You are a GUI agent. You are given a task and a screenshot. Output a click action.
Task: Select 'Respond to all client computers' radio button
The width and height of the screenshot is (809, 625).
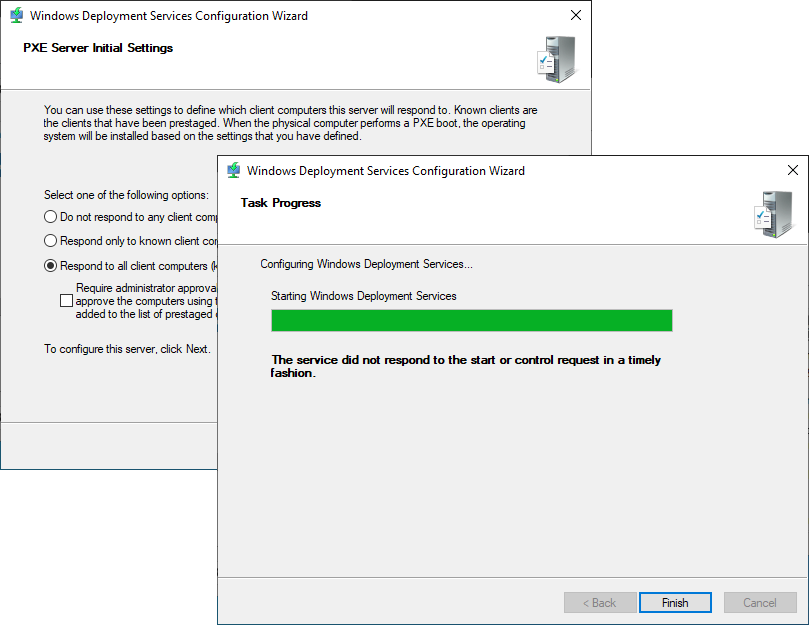pyautogui.click(x=50, y=266)
